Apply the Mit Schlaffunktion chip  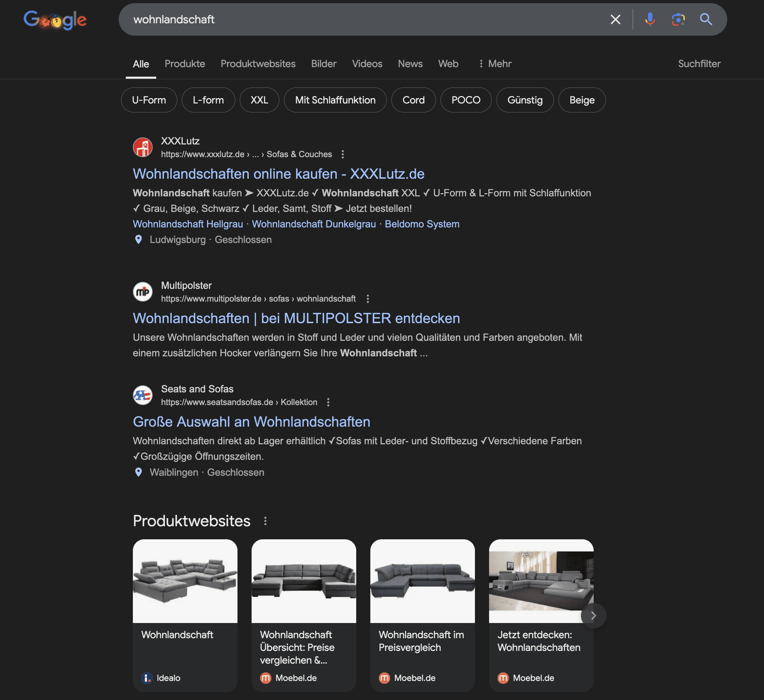click(335, 100)
